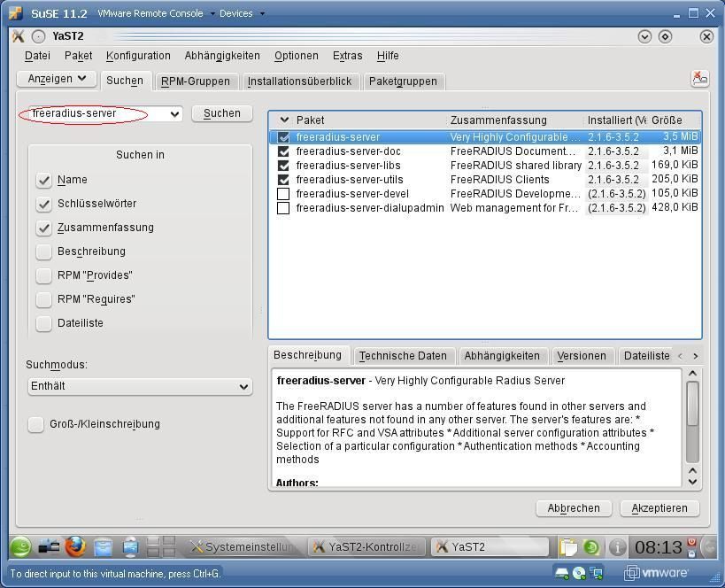Screen dimensions: 725x588
Task: Open the Datei menu
Action: (x=37, y=56)
